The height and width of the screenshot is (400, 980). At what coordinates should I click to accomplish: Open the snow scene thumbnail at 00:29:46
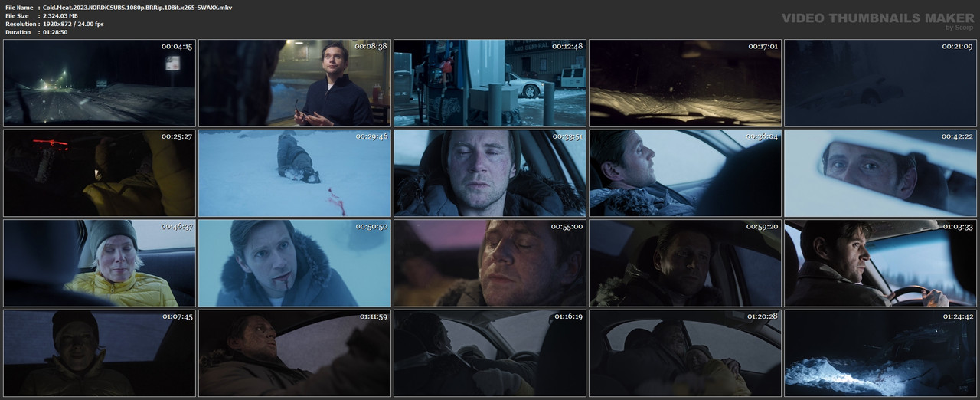pos(295,173)
